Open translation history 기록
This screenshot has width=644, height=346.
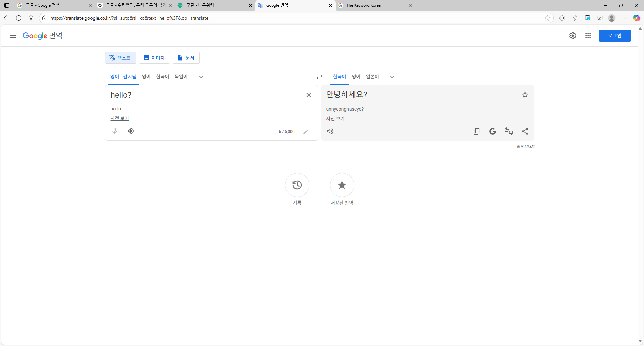point(297,185)
